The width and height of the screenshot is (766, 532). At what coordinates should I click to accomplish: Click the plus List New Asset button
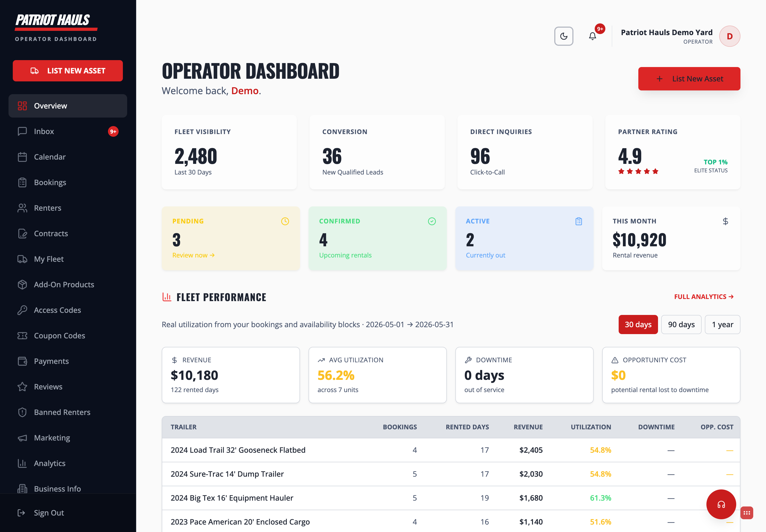[689, 79]
